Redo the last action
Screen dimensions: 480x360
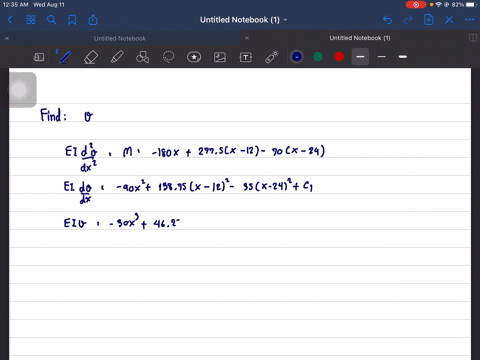[x=408, y=20]
